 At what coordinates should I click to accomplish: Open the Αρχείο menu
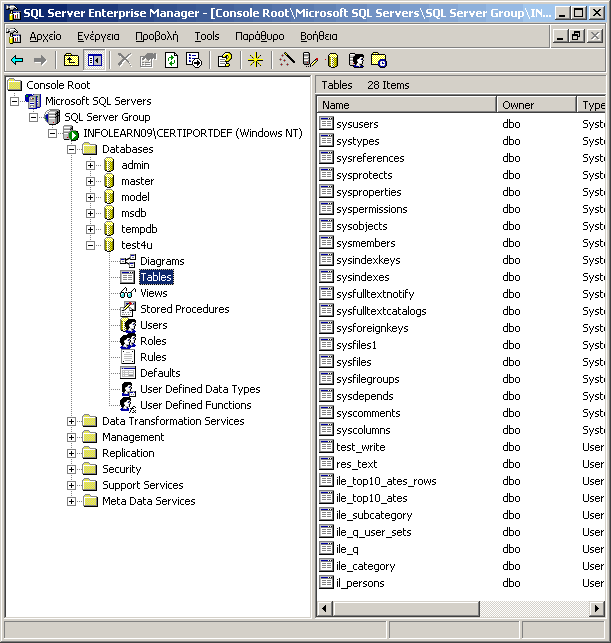tap(45, 36)
